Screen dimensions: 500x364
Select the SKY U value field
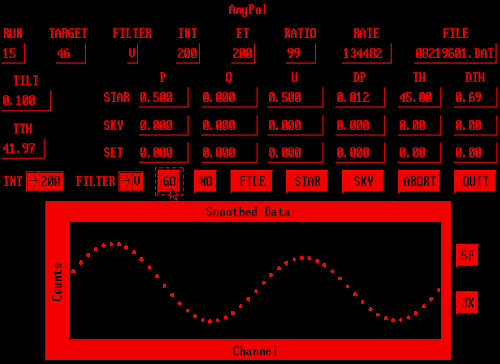(x=295, y=126)
